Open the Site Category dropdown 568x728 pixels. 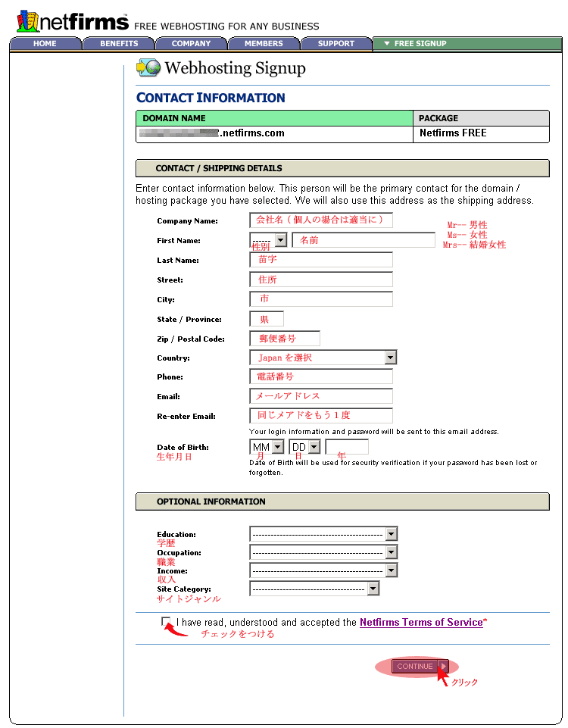(314, 589)
